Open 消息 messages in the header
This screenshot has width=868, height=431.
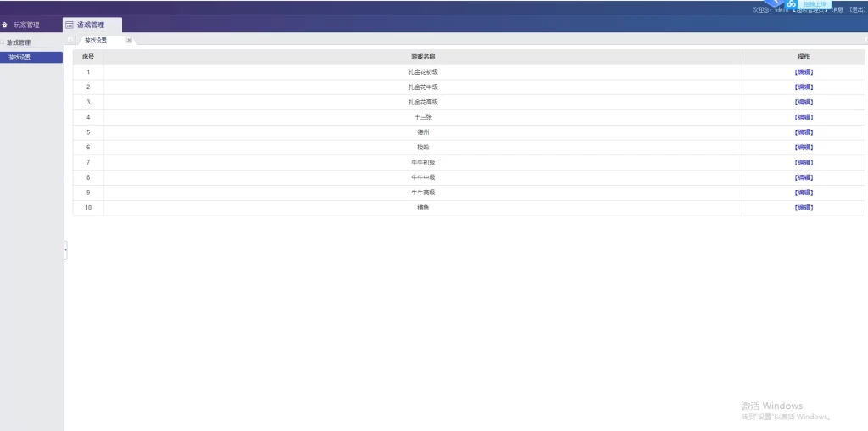[x=837, y=10]
